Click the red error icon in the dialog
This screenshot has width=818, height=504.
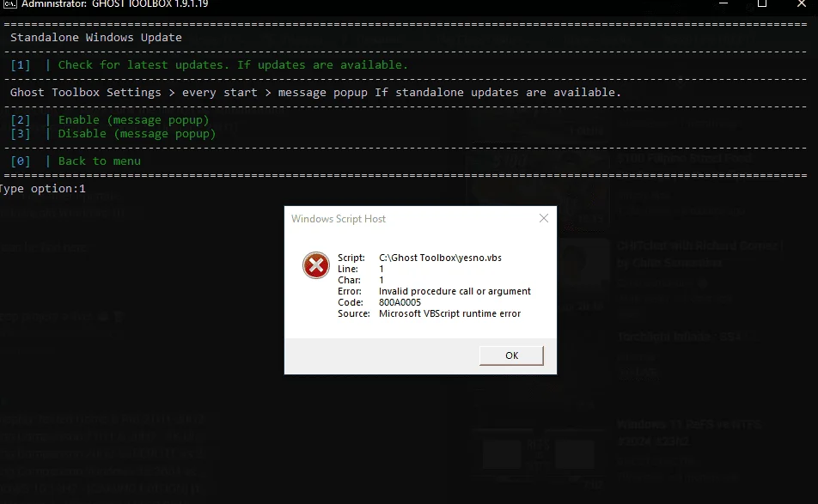coord(316,265)
